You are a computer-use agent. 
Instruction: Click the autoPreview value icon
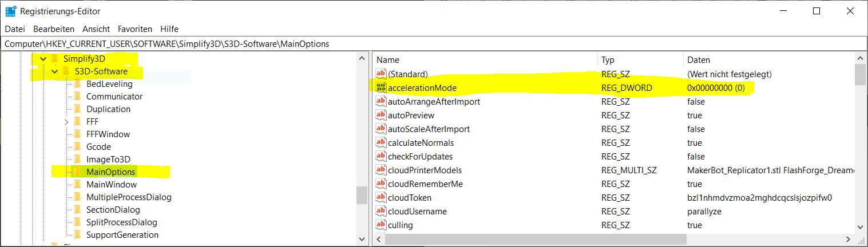point(381,115)
